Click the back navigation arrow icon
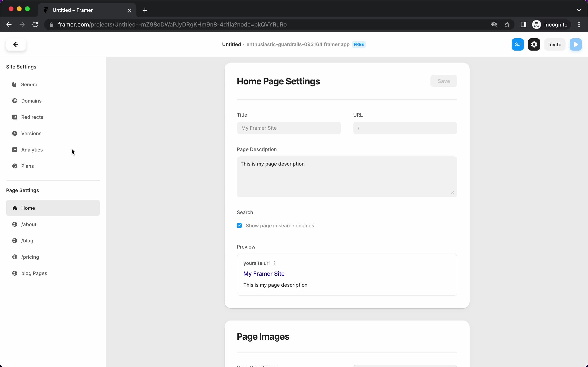588x367 pixels. point(16,44)
